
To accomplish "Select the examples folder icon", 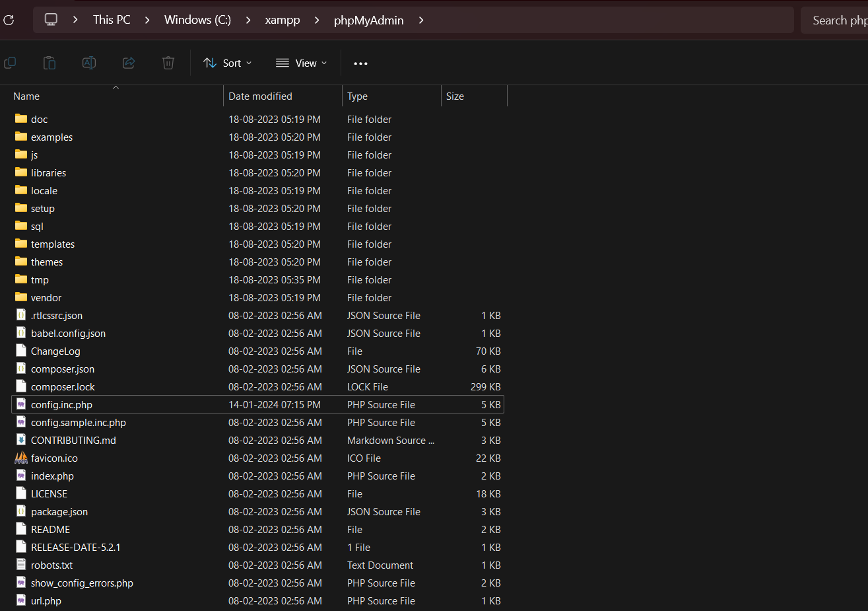I will pos(21,137).
